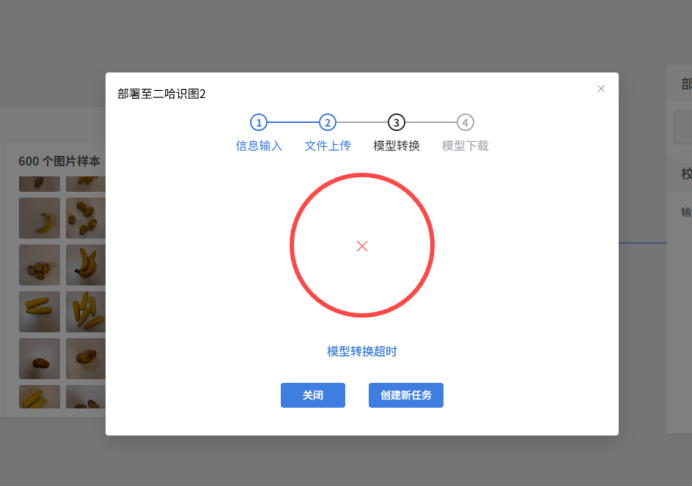Select step 1 circle for 信息输入
The image size is (692, 487).
[x=259, y=122]
